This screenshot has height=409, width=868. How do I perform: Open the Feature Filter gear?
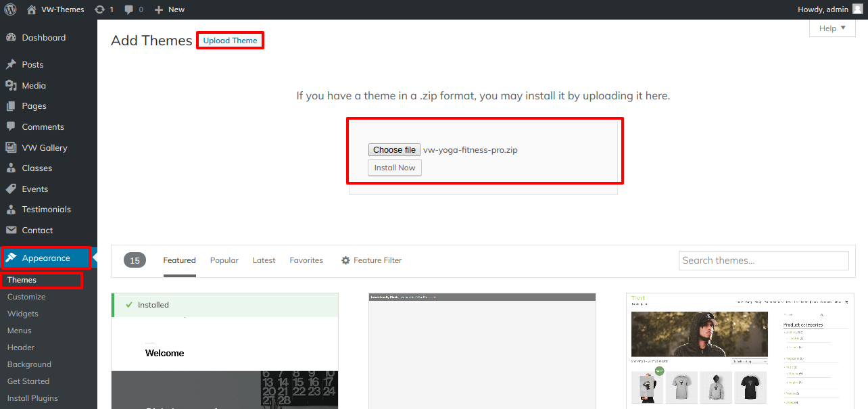[x=346, y=260]
